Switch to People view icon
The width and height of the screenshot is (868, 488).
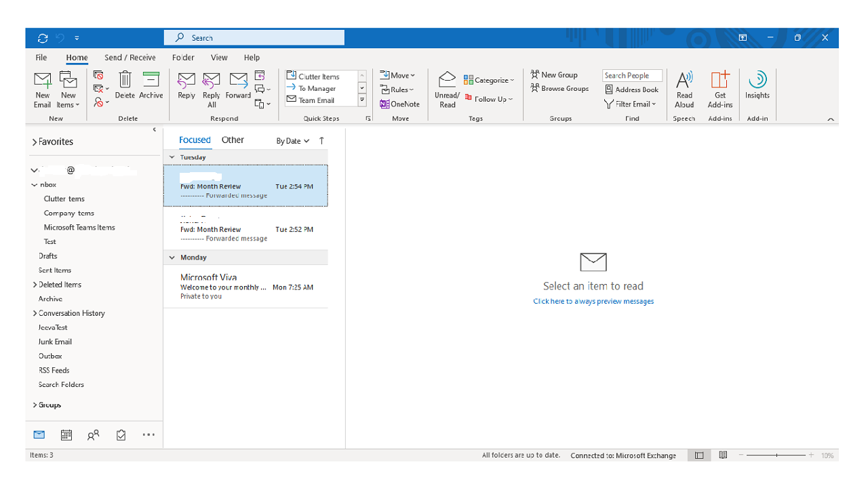tap(94, 435)
